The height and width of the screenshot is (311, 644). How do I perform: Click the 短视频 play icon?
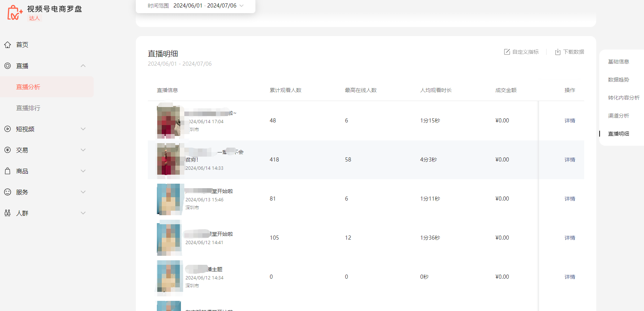[x=8, y=129]
